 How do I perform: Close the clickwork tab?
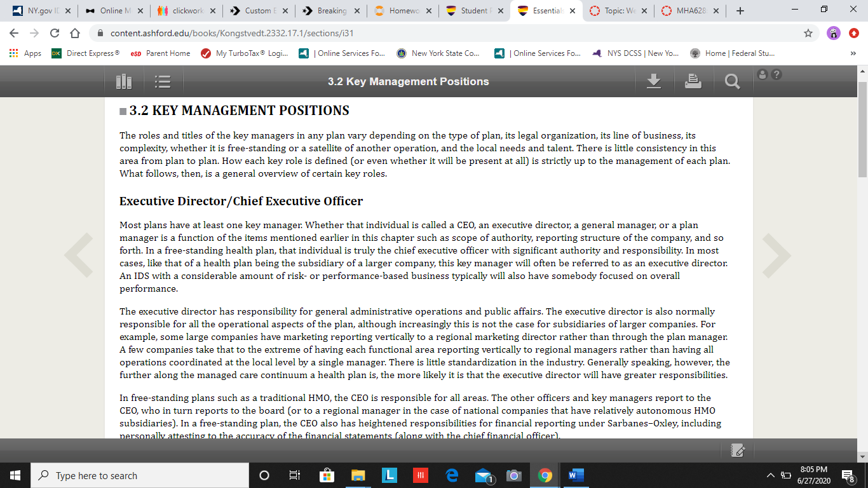(212, 11)
